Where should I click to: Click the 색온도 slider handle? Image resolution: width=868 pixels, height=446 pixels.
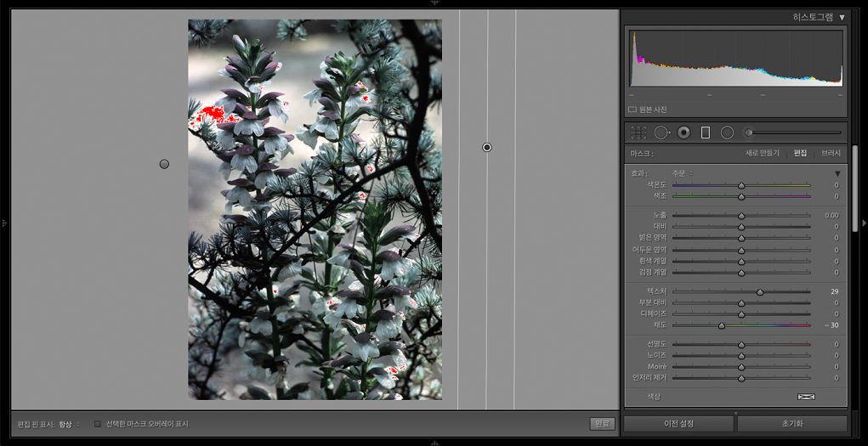pos(741,185)
